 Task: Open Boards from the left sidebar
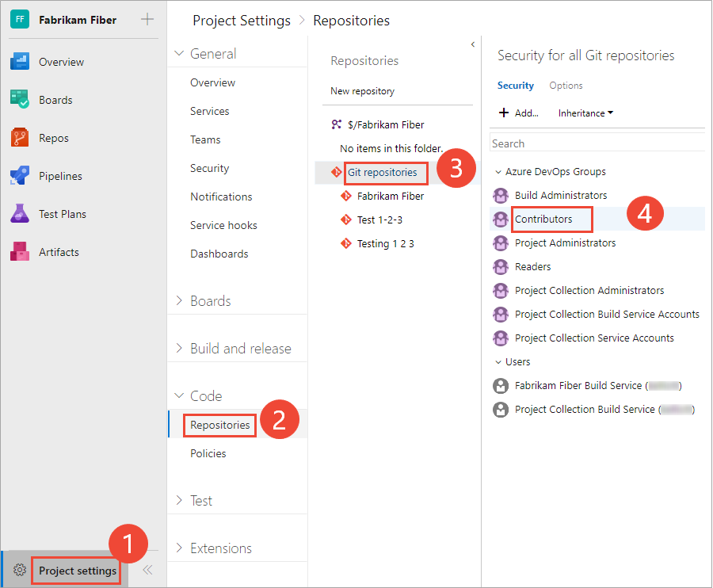(x=53, y=100)
